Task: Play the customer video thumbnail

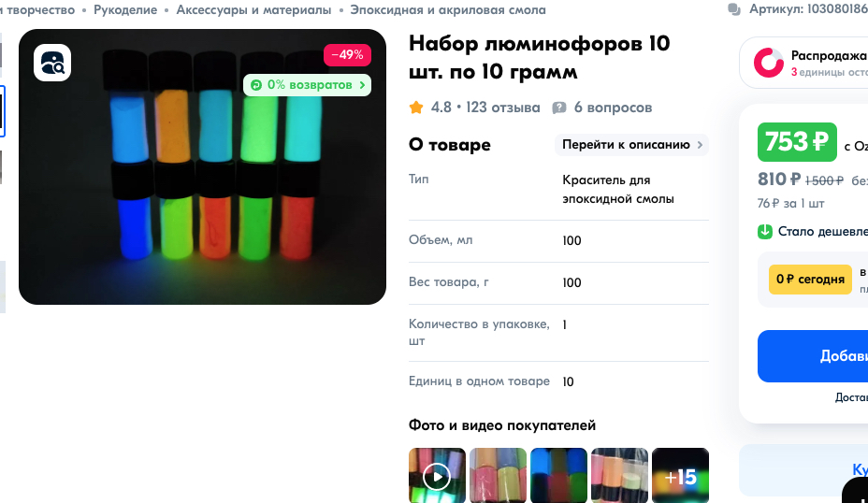Action: coord(437,475)
